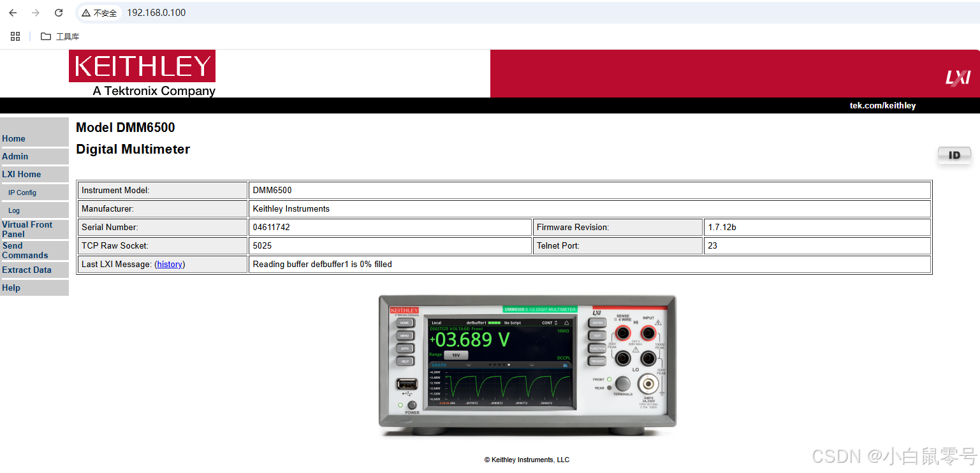Click serial number value '04611742'
Viewport: 980px width, 473px height.
pos(390,227)
